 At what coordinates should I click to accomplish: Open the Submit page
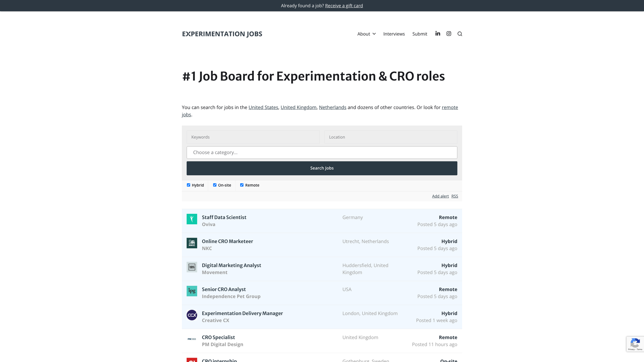point(420,34)
